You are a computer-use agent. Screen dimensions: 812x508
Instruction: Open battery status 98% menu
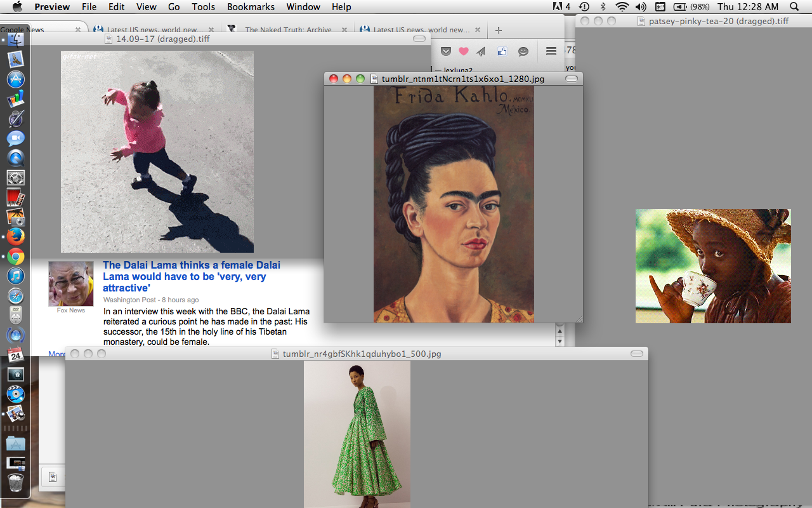[x=691, y=7]
